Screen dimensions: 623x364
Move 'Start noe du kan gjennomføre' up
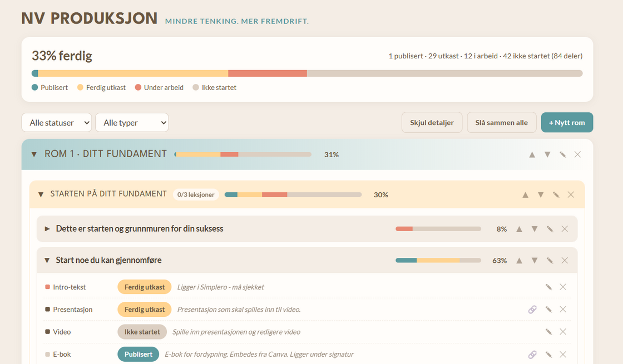[x=520, y=261]
